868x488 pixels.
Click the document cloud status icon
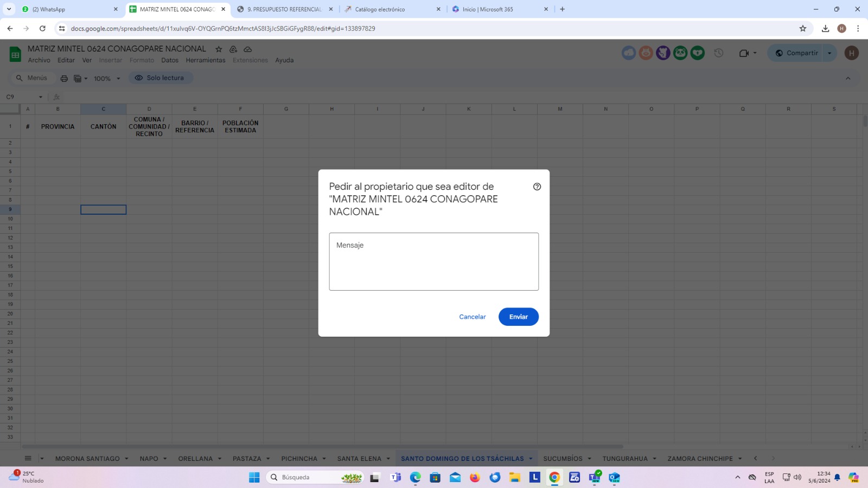click(247, 49)
